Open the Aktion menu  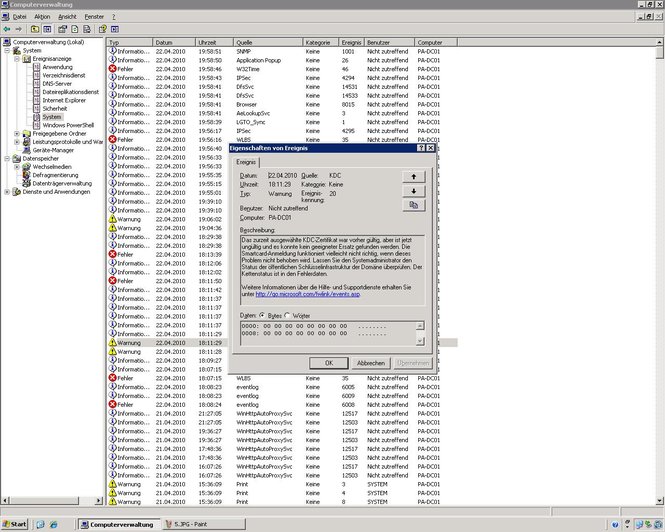(x=42, y=17)
